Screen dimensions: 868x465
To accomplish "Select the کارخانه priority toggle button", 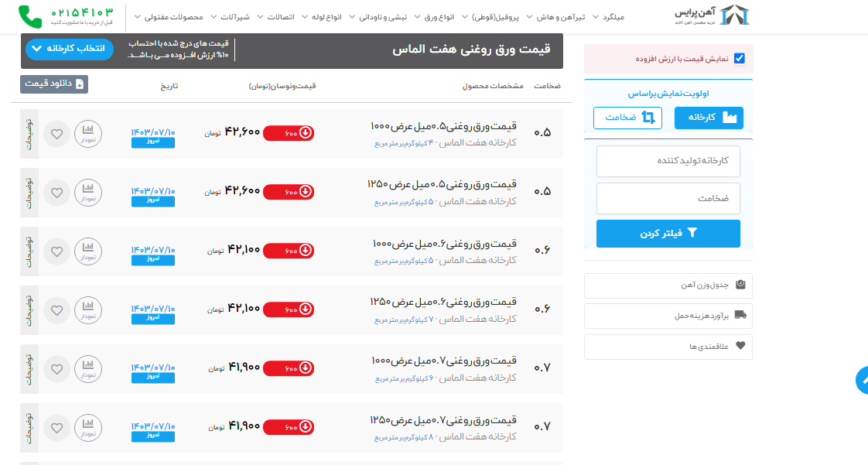I will point(709,118).
